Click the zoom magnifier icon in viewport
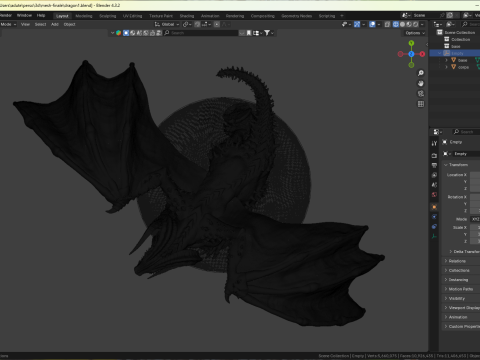The width and height of the screenshot is (480, 360). point(421,73)
